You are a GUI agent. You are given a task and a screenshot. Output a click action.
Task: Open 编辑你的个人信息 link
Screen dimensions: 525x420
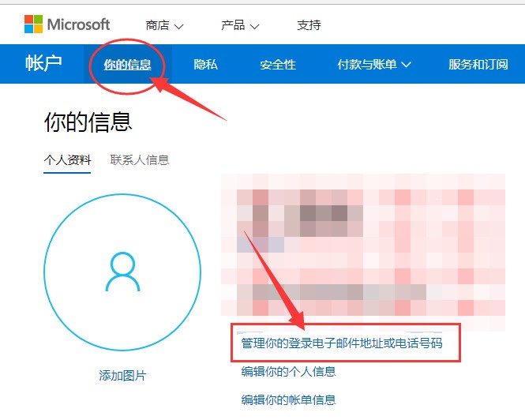[x=289, y=371]
